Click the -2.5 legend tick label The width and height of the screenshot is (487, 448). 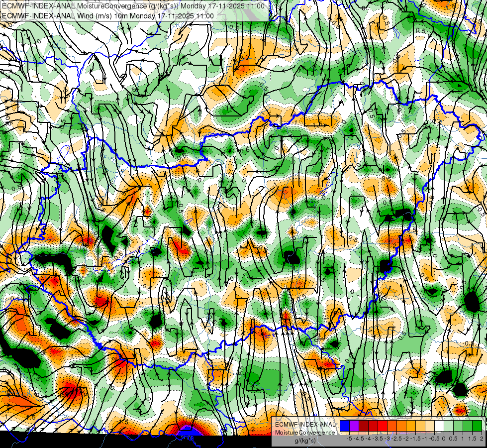396,439
